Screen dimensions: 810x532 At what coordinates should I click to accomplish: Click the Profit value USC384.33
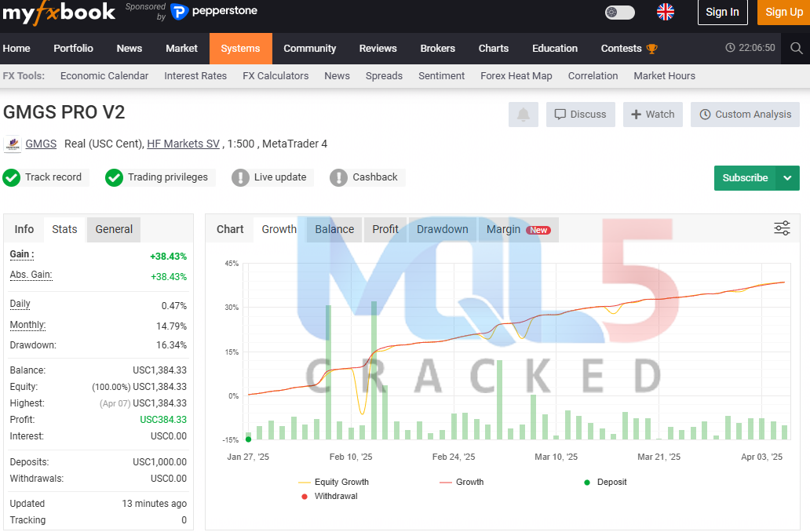point(163,420)
